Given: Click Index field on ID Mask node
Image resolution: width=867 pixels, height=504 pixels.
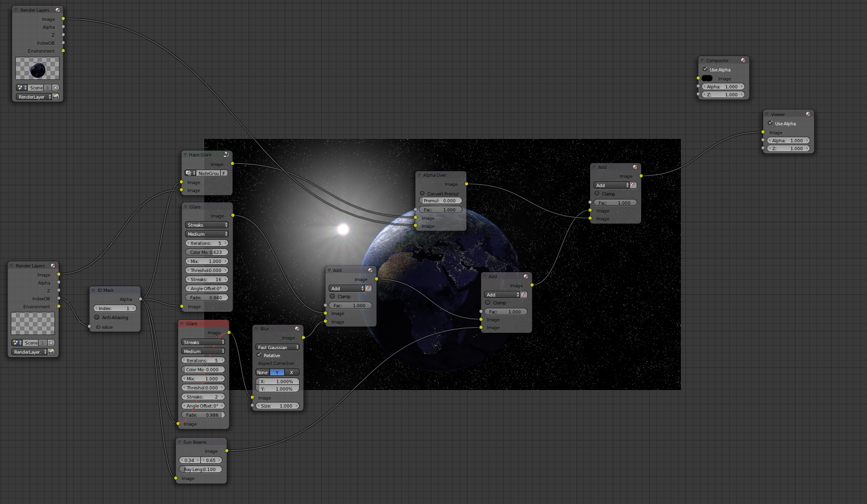Looking at the screenshot, I should click(x=115, y=308).
